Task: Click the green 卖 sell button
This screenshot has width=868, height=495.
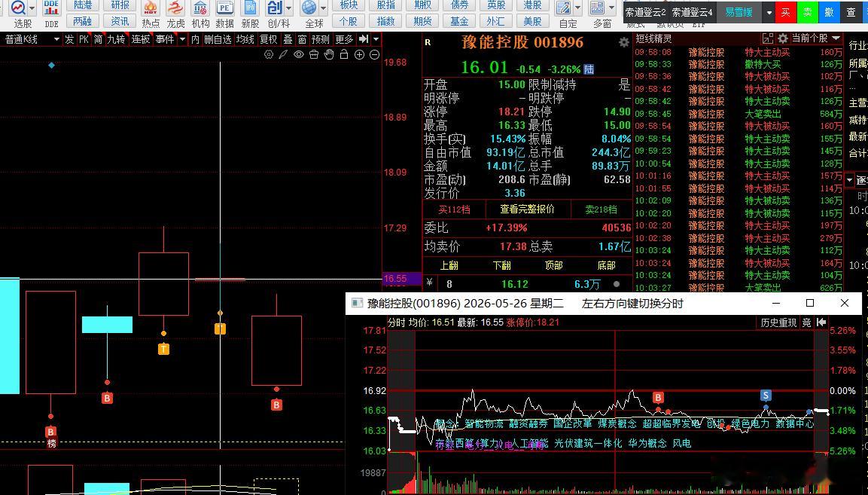Action: point(807,12)
